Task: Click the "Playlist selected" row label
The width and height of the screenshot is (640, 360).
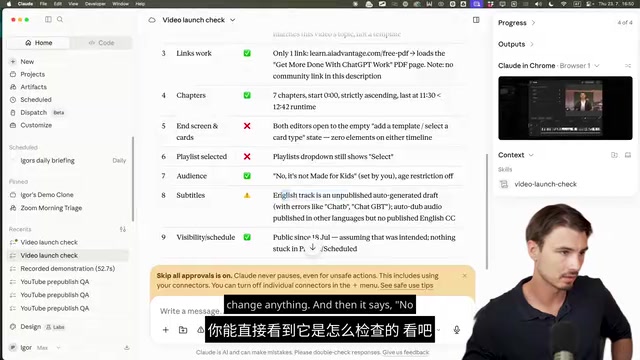Action: 202,156
